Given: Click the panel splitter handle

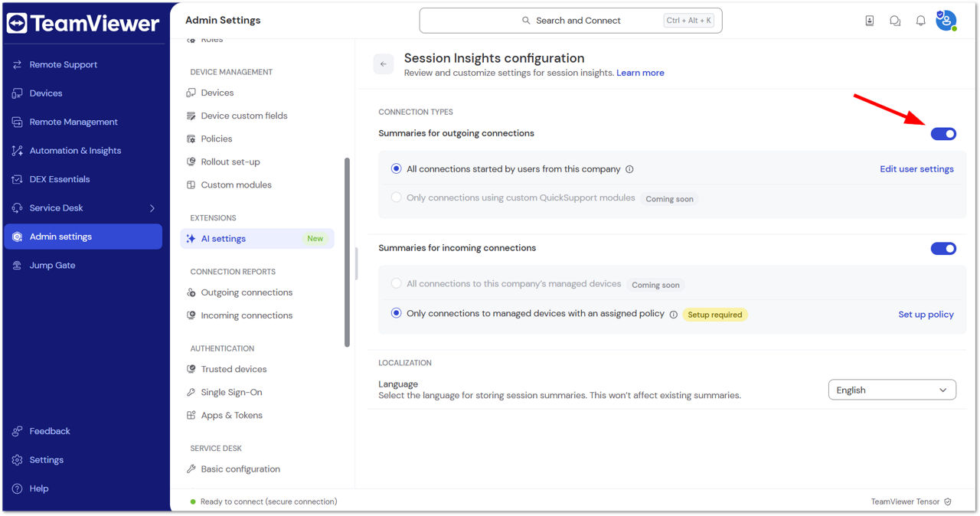Looking at the screenshot, I should 357,263.
